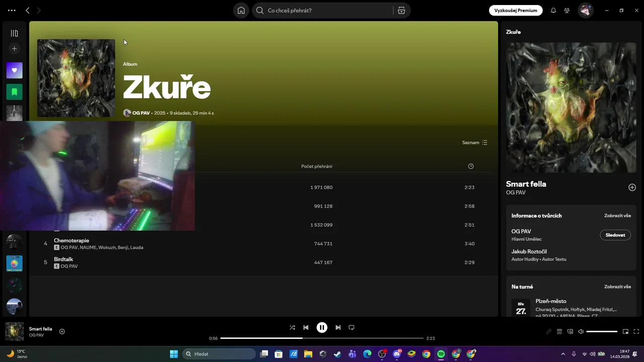Navigate back with the left arrow
This screenshot has width=644, height=362.
pos(28,11)
